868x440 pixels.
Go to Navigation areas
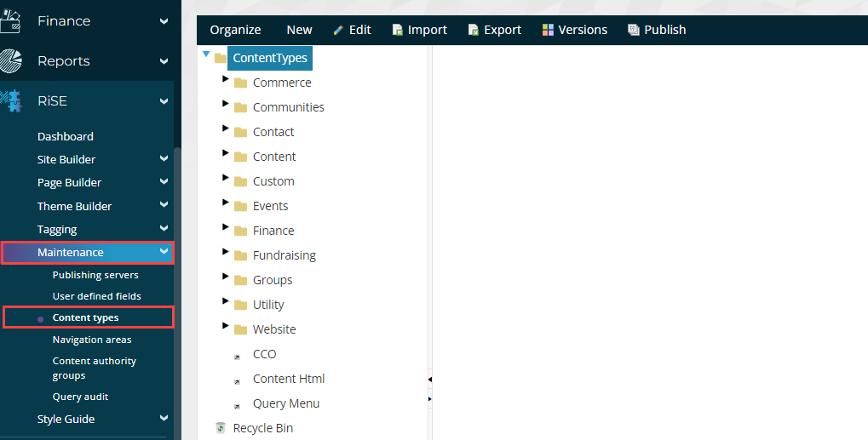pos(92,340)
